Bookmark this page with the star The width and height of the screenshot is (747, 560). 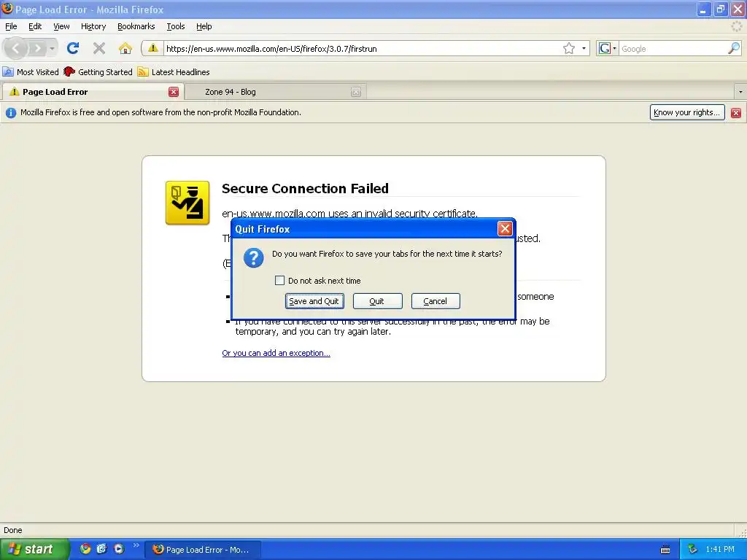point(569,48)
